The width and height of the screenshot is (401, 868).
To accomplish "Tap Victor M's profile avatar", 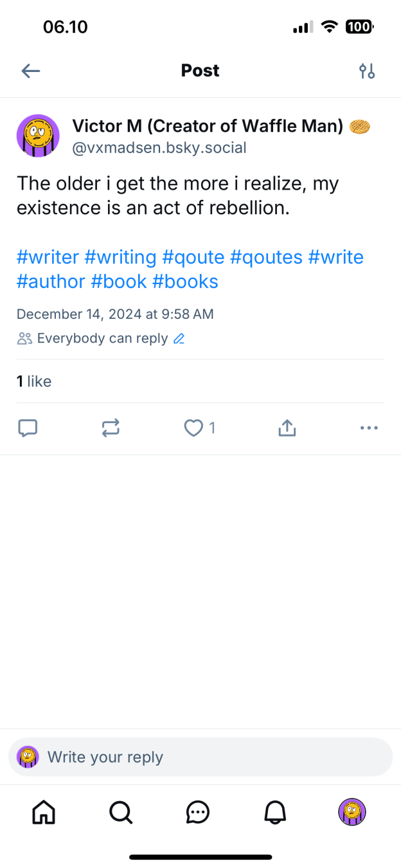I will pyautogui.click(x=38, y=136).
